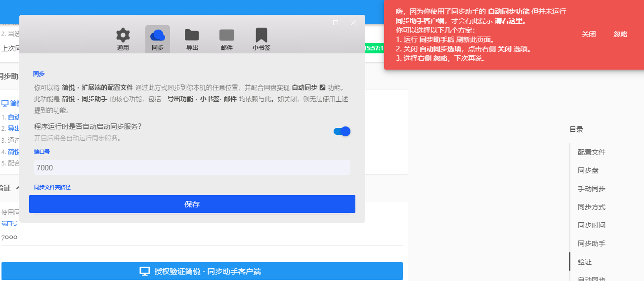Viewport: 644px width, 281px height.
Task: Select 验证 entry in the outline
Action: [x=585, y=262]
